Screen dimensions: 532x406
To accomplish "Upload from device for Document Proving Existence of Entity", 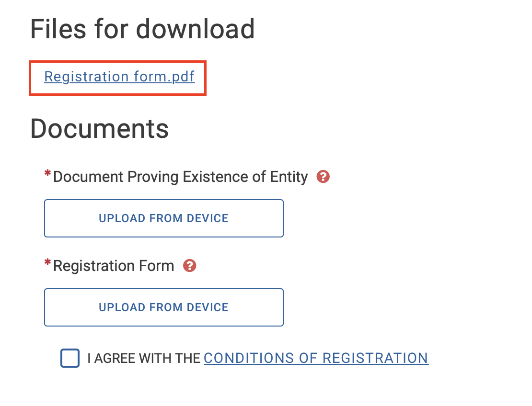I will click(163, 218).
